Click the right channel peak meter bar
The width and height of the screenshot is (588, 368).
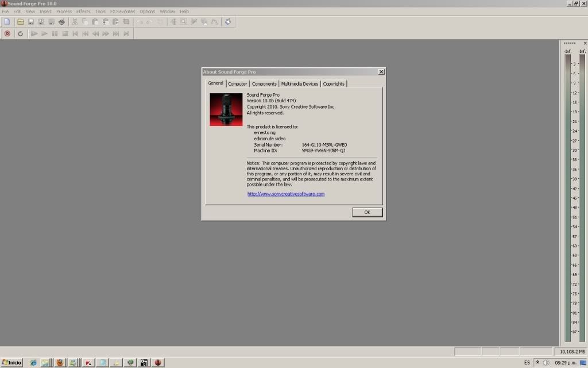pos(582,198)
